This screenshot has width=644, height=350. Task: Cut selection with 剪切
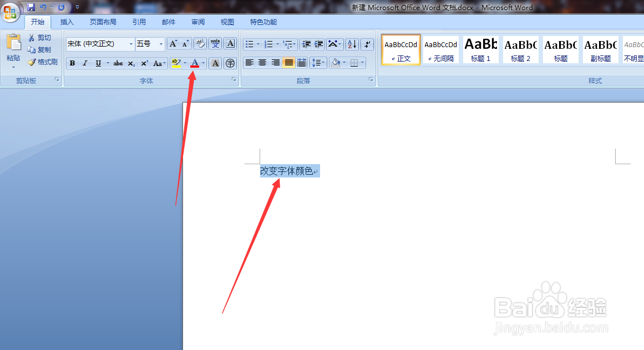(40, 37)
